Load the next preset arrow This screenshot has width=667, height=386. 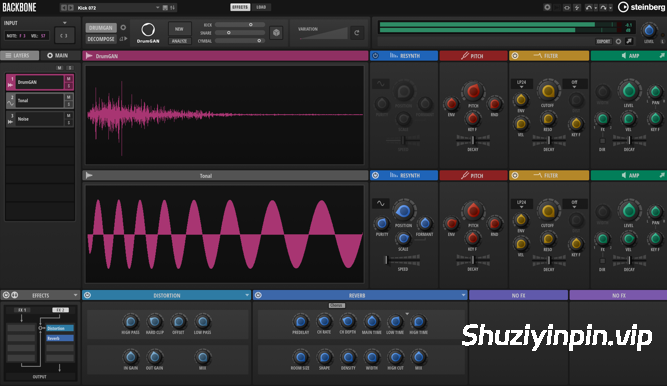pyautogui.click(x=71, y=8)
